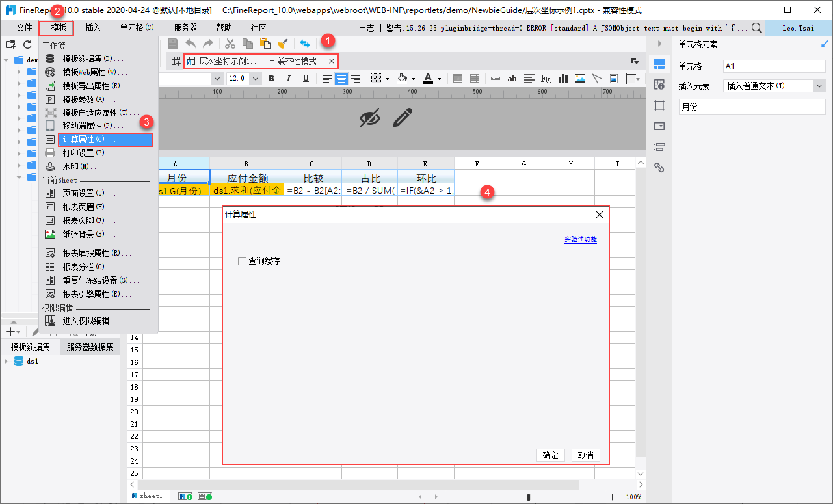The width and height of the screenshot is (833, 504).
Task: Open the font family dropdown arrow
Action: [217, 79]
